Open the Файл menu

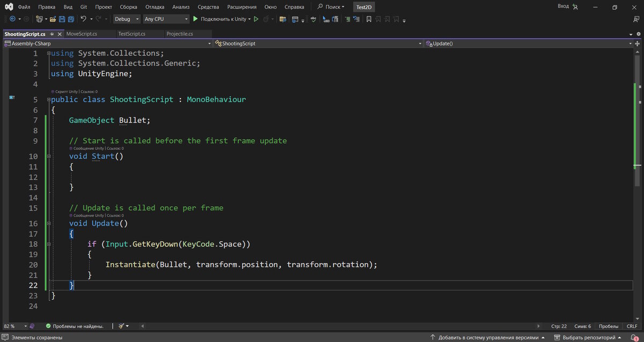click(x=24, y=7)
